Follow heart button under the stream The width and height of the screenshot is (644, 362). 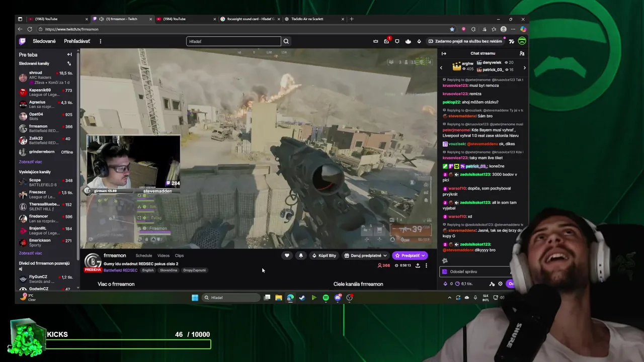287,255
